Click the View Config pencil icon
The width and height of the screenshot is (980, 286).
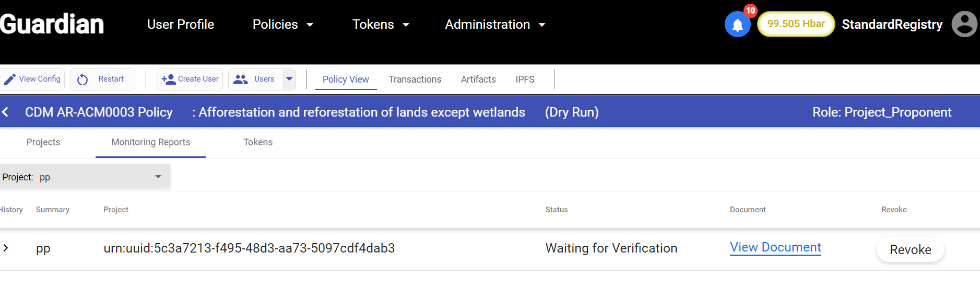coord(9,79)
